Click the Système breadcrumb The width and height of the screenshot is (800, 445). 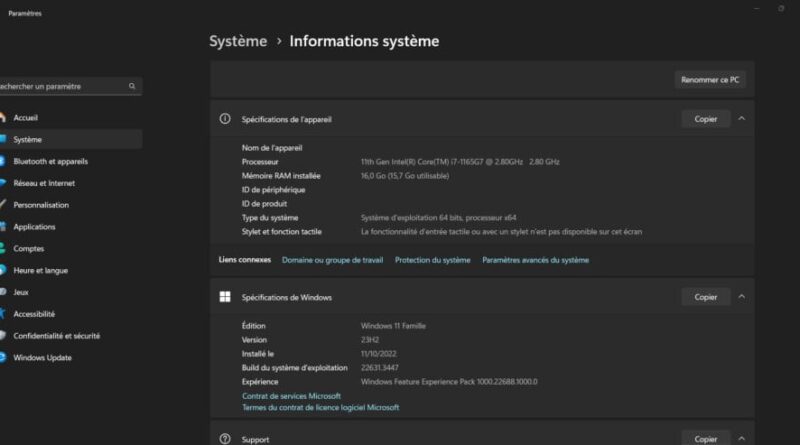coord(238,41)
